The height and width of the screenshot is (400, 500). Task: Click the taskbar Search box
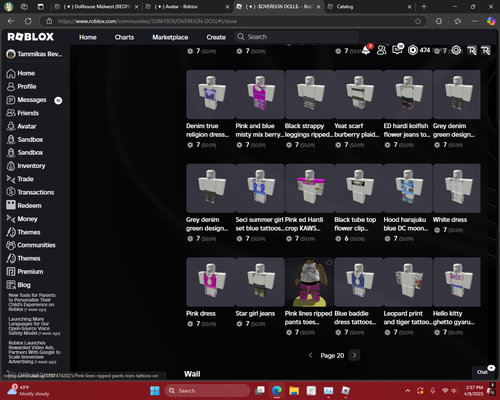(x=207, y=390)
